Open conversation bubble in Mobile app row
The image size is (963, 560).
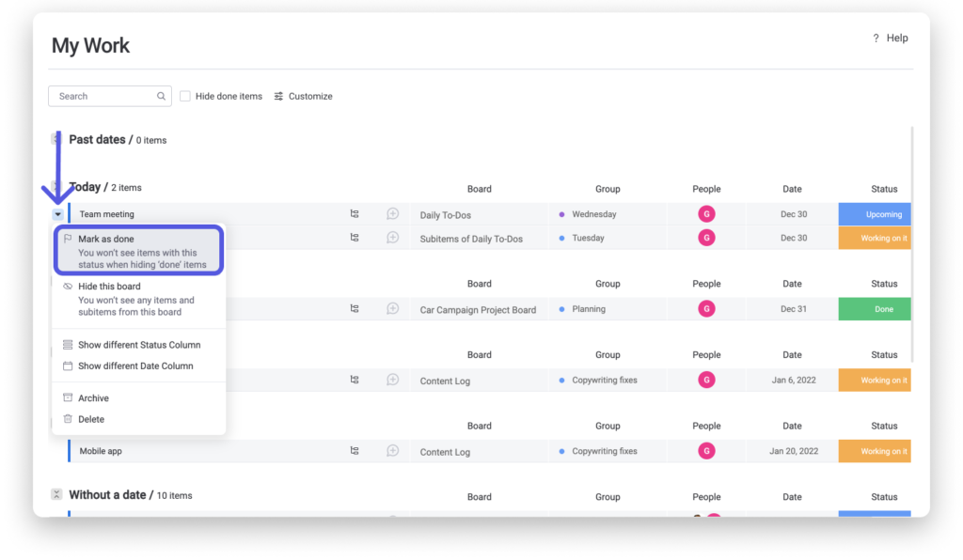[393, 451]
